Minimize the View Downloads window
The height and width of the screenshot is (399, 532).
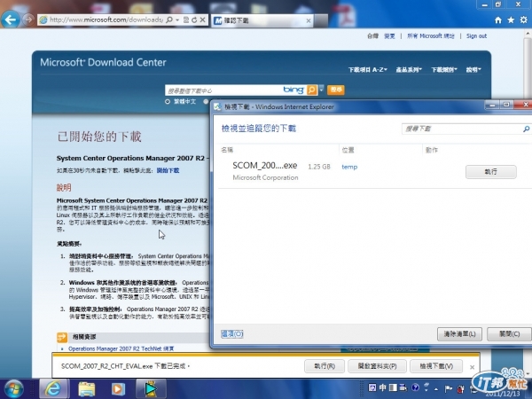tap(492, 106)
